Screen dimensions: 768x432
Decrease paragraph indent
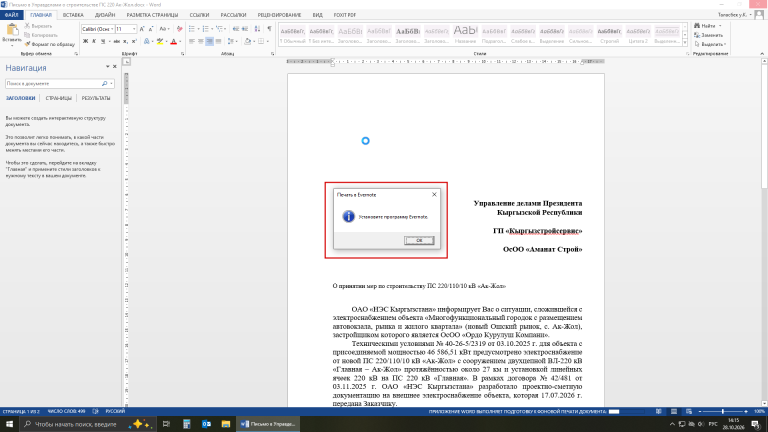[236, 29]
